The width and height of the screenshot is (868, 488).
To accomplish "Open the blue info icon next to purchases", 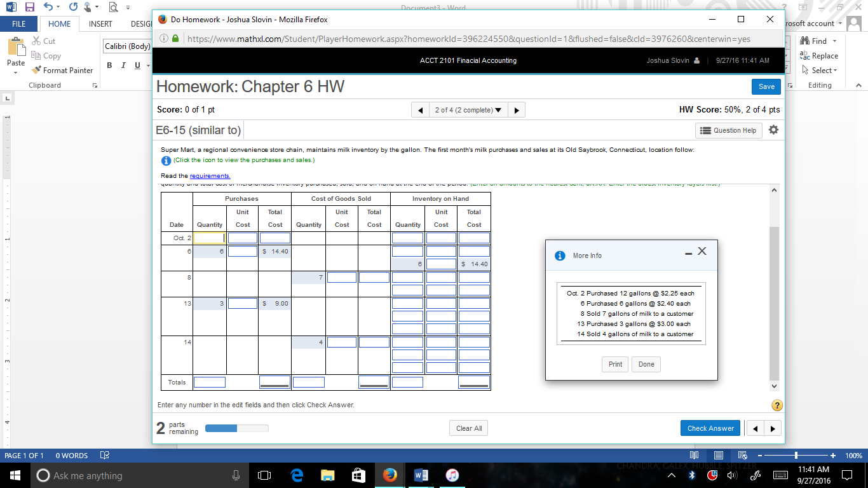I will click(x=165, y=160).
